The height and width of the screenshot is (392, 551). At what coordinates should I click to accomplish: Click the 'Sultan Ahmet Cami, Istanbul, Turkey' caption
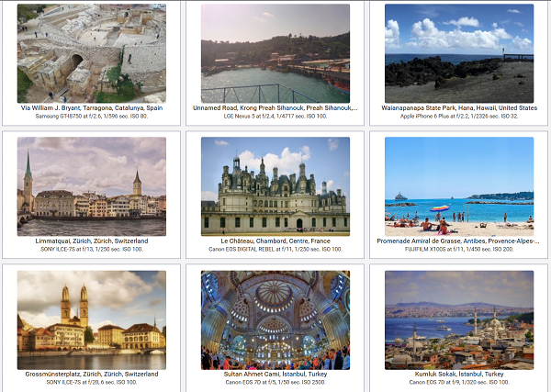(x=275, y=374)
